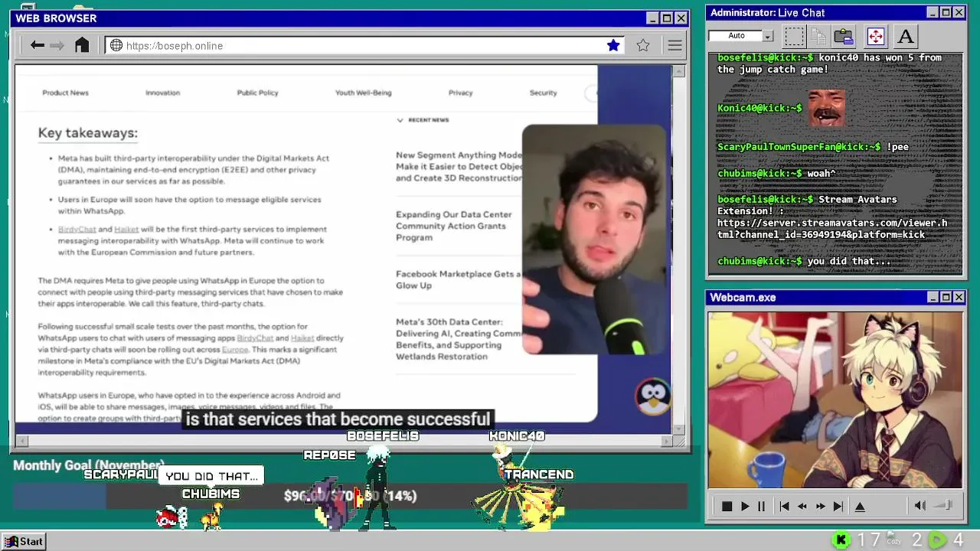Image resolution: width=980 pixels, height=551 pixels.
Task: Open New Segment Anything Models article
Action: (459, 166)
